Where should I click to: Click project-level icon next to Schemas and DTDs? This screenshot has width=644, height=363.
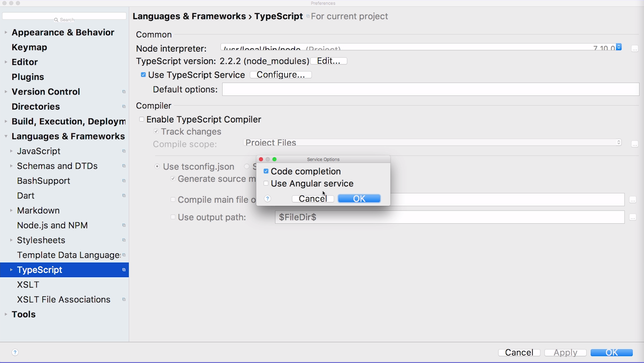coord(124,166)
